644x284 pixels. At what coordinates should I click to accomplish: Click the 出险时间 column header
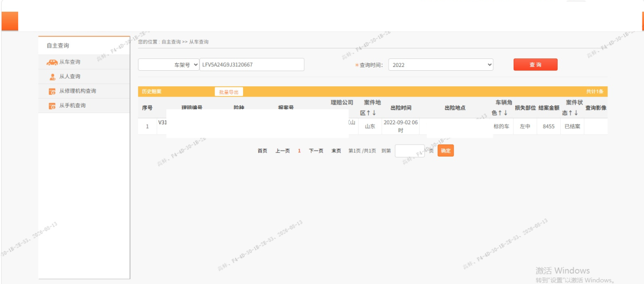400,108
